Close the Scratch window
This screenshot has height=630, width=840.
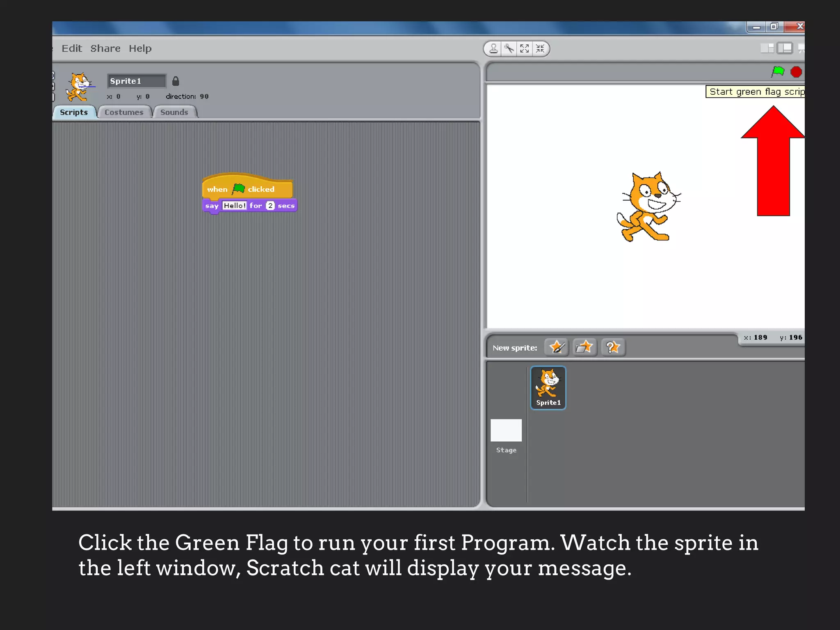[x=794, y=27]
